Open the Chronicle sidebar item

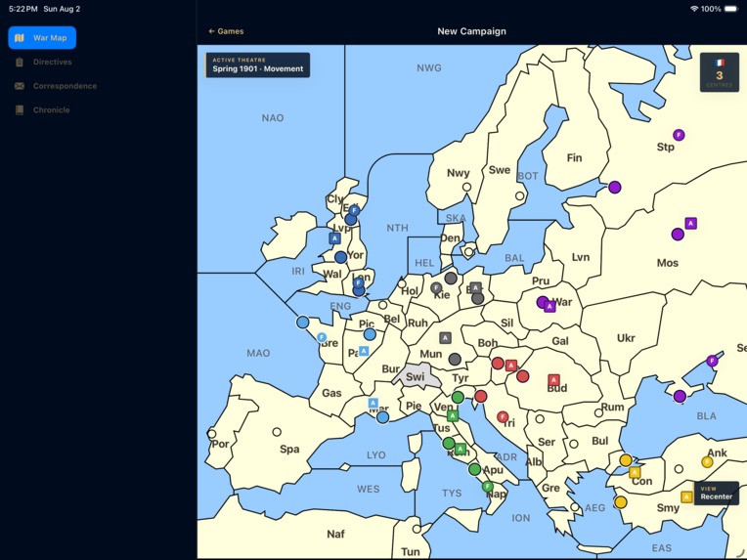tap(42, 110)
